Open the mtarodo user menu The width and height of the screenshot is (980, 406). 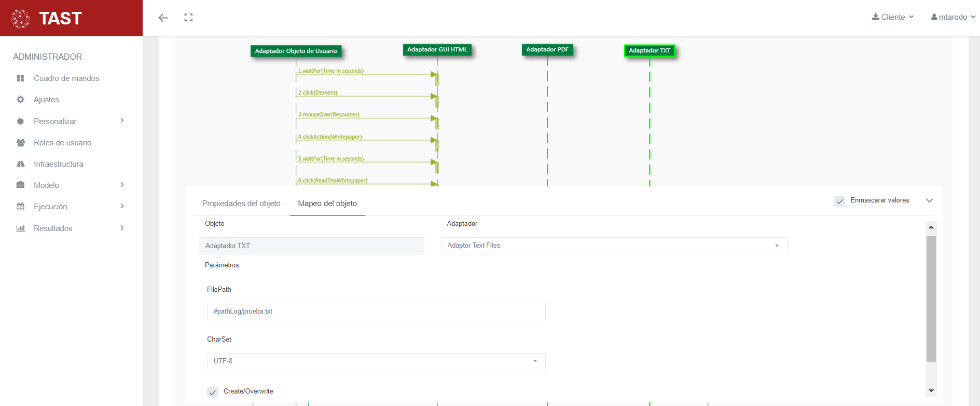coord(953,17)
